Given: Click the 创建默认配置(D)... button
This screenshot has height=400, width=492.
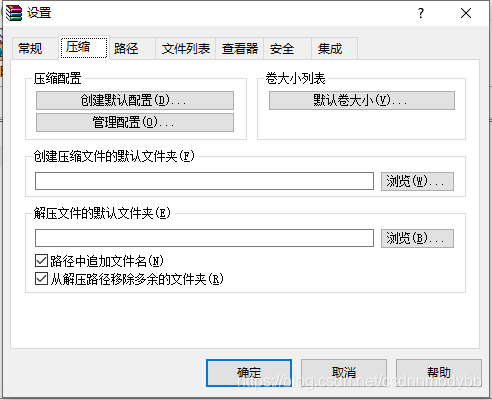Looking at the screenshot, I should 135,100.
